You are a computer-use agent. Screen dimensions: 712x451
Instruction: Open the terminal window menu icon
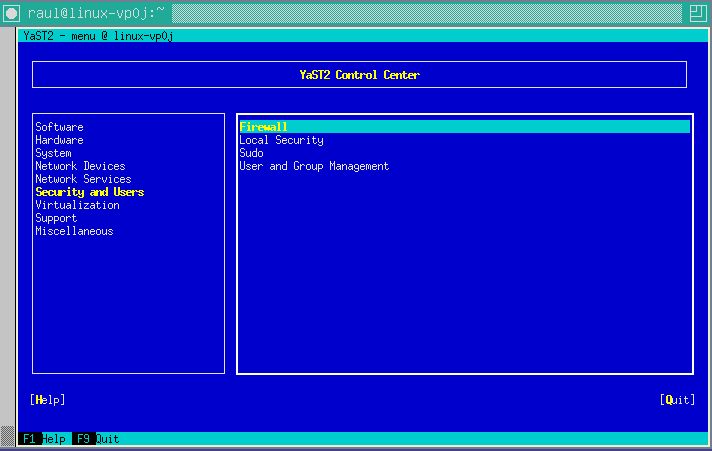(x=11, y=13)
